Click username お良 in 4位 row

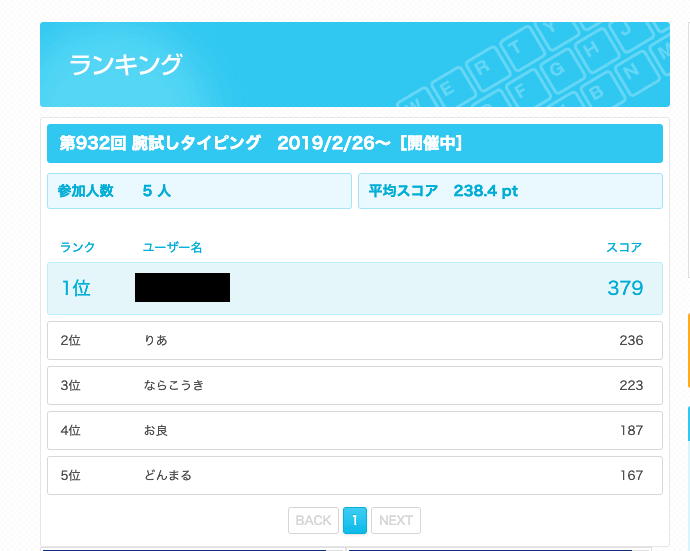coord(156,430)
